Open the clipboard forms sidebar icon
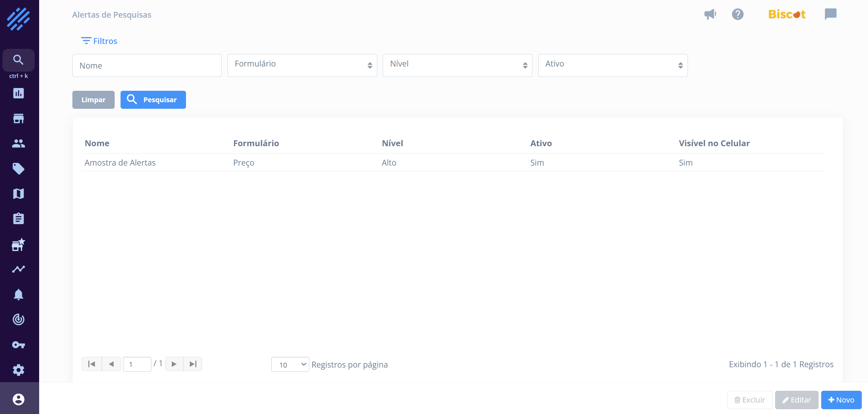The width and height of the screenshot is (868, 414). 18,219
